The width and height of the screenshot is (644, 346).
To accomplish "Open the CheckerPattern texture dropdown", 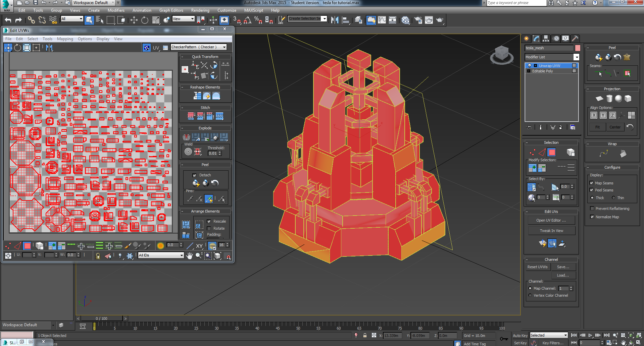I will click(x=199, y=47).
